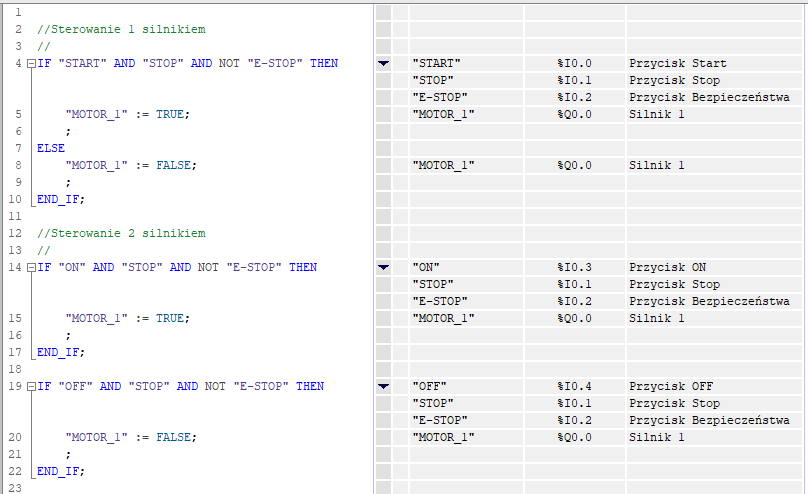This screenshot has height=494, width=808.
Task: Select the %I0.3 address cell
Action: pos(574,268)
